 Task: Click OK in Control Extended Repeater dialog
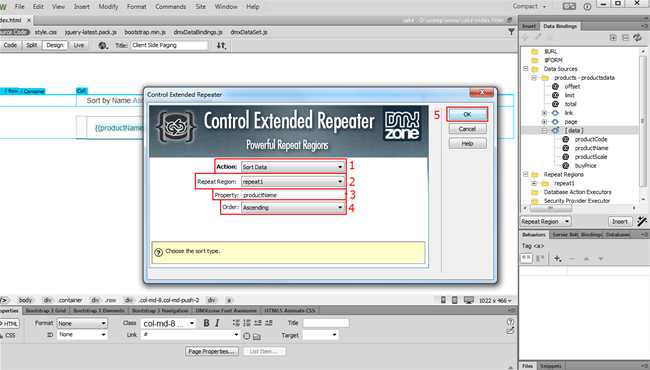click(x=467, y=114)
